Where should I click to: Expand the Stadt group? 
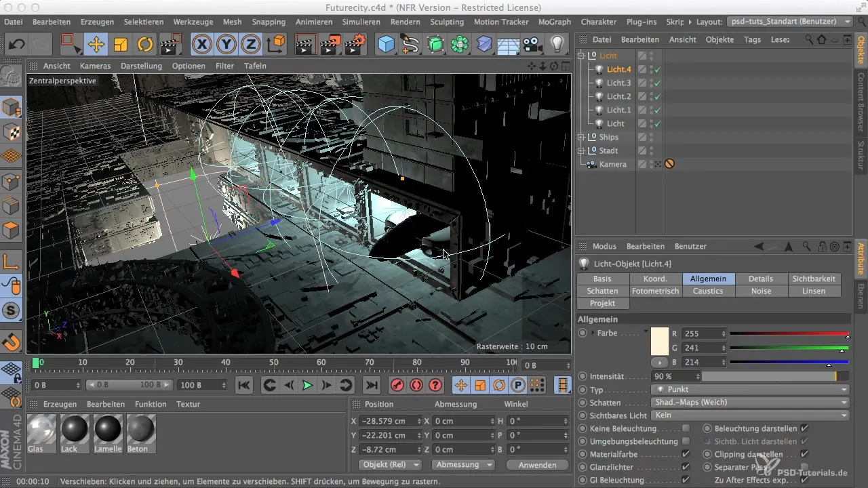pyautogui.click(x=581, y=150)
